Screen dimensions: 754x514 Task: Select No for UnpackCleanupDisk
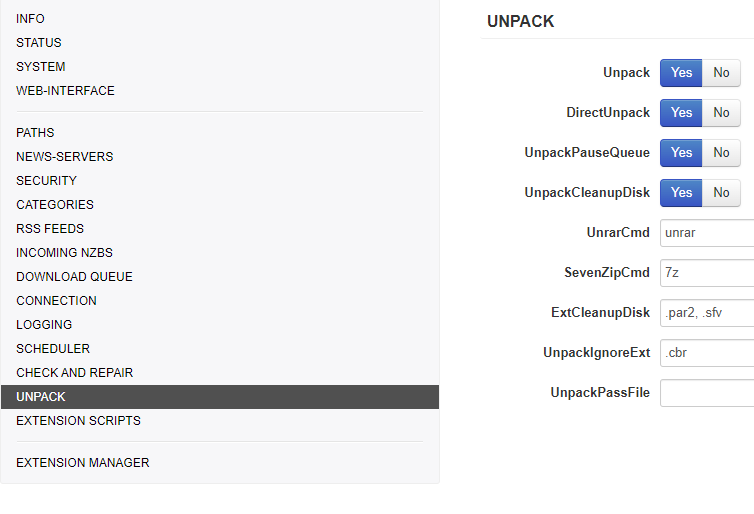click(x=721, y=193)
